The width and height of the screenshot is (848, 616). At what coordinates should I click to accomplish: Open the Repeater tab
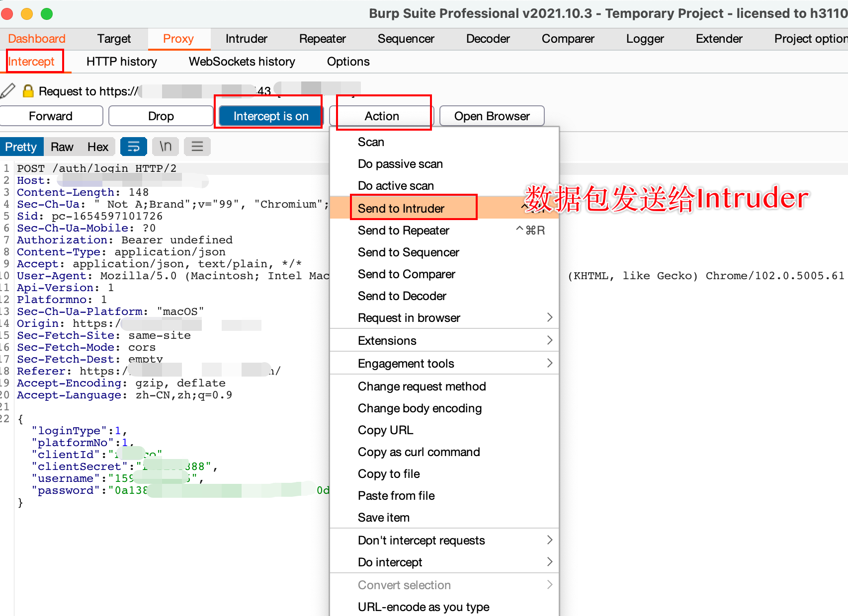323,39
